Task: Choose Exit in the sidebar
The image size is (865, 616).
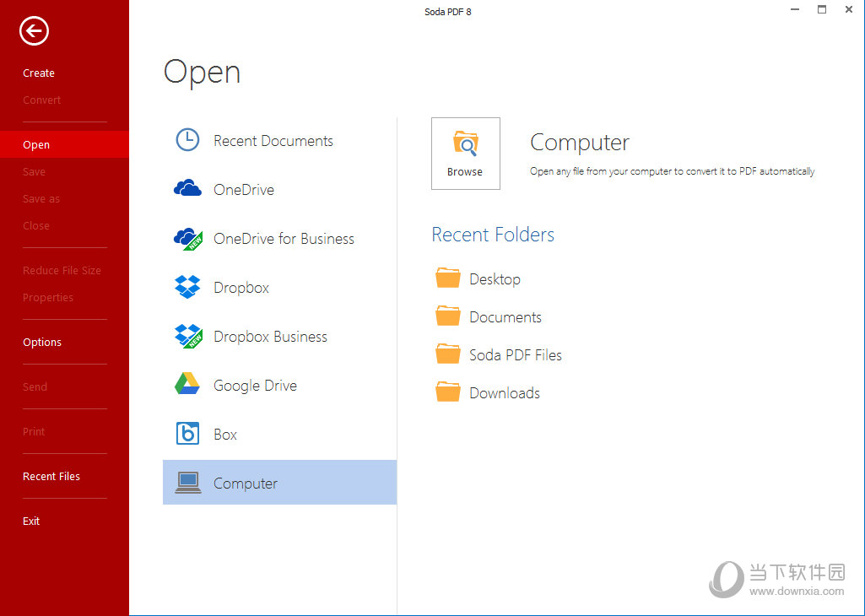Action: point(31,521)
